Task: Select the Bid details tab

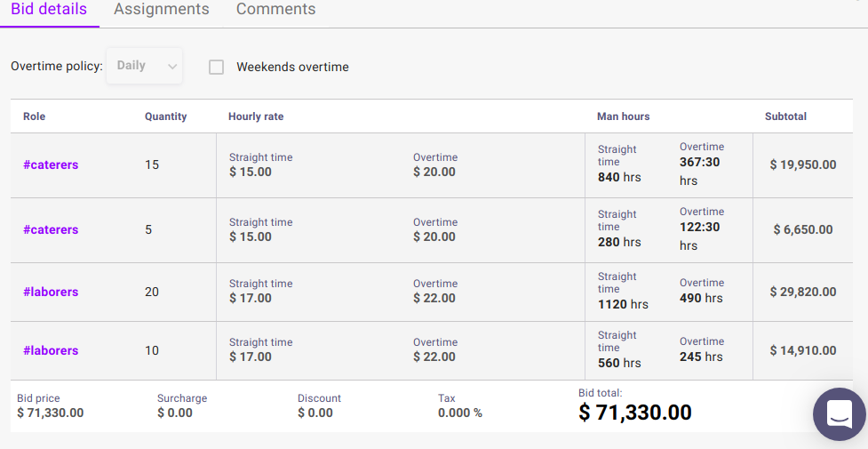Action: (x=49, y=10)
